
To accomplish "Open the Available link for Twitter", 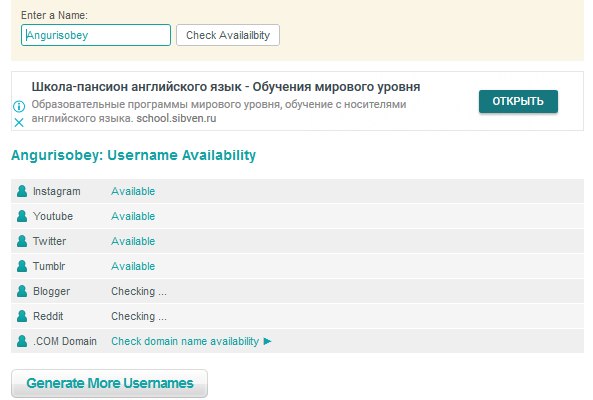I will click(133, 241).
